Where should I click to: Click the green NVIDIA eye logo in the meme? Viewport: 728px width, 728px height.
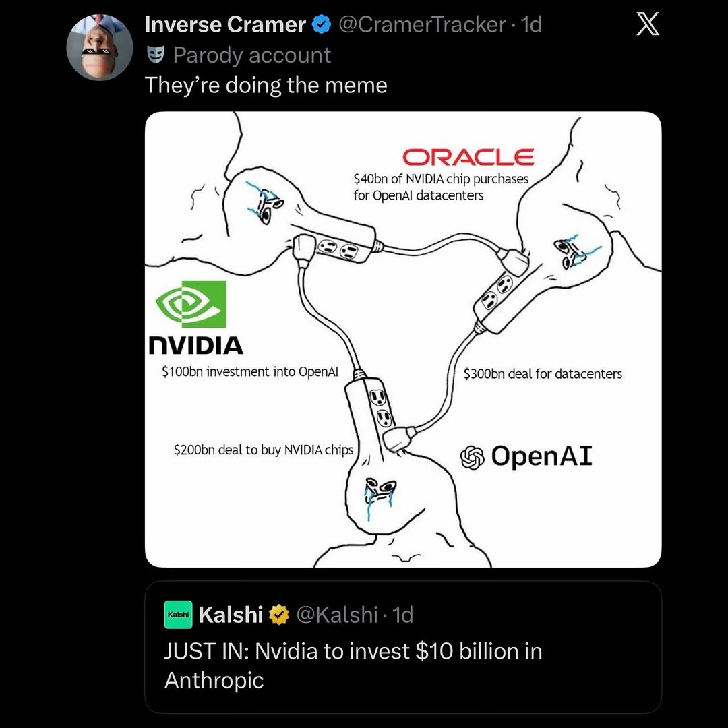point(191,305)
